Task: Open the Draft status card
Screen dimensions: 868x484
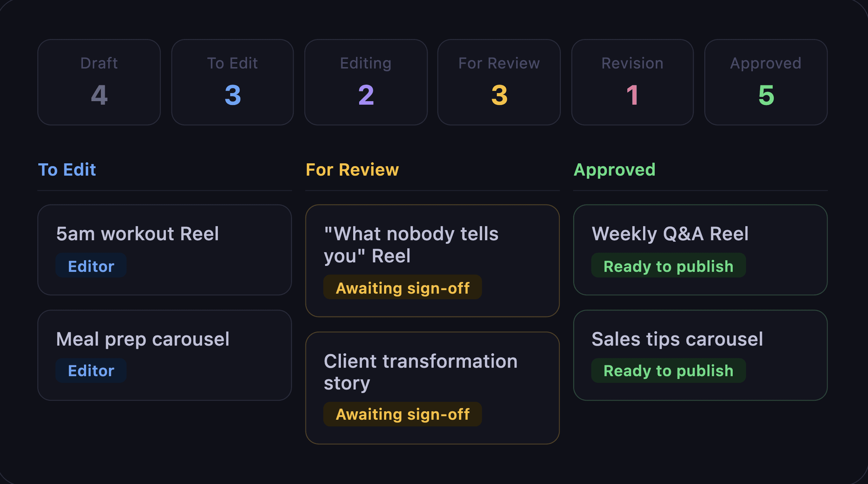Action: [x=99, y=82]
